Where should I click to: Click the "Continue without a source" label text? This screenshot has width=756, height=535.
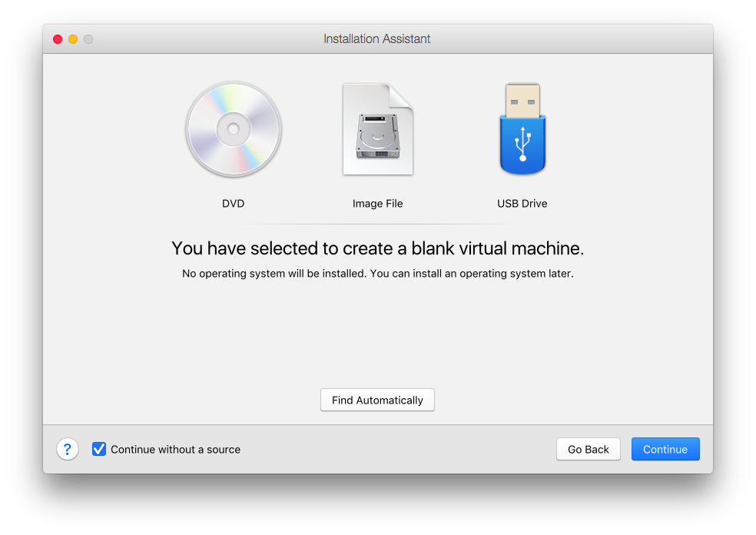point(175,450)
